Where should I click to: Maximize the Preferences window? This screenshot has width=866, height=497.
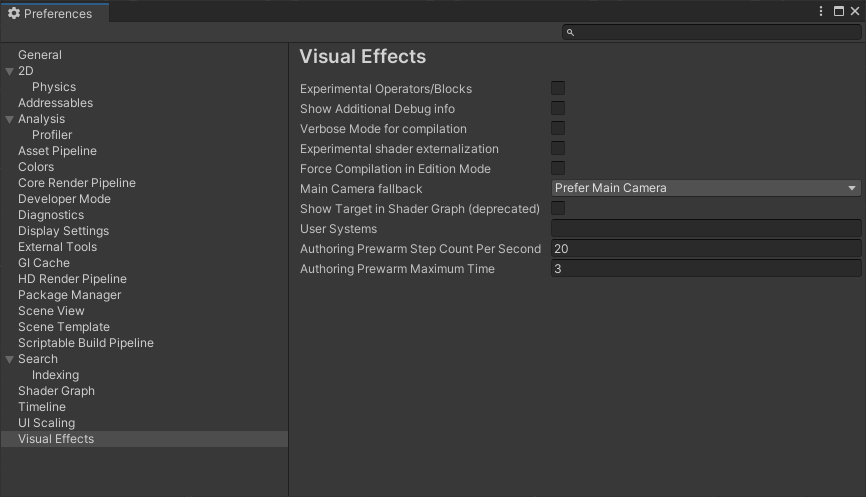[x=837, y=12]
